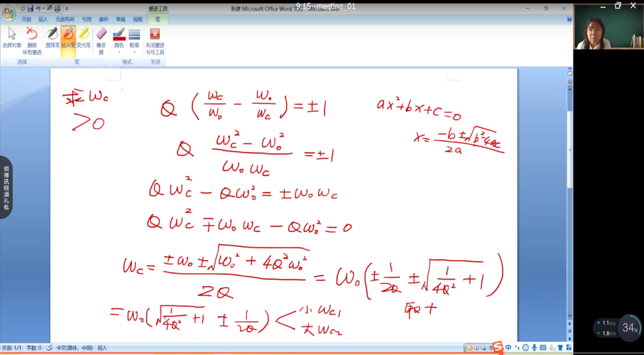Open quick access toolbar customize arrow

click(x=67, y=9)
